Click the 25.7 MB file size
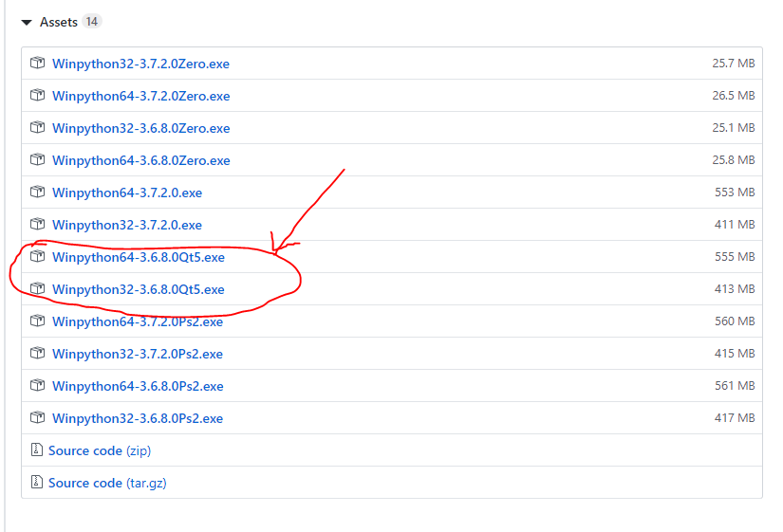783x532 pixels. point(733,64)
